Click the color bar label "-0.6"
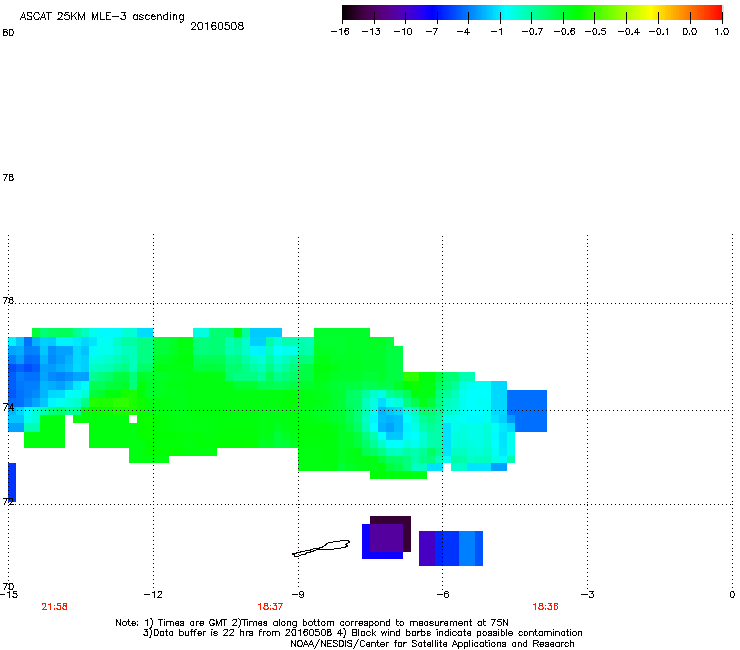Screen dimensions: 740x650 point(564,32)
